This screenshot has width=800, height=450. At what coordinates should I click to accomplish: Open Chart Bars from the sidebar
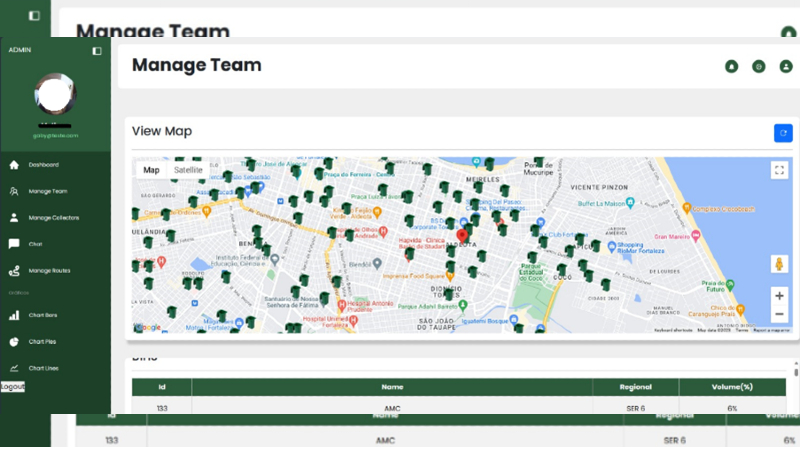pos(43,315)
